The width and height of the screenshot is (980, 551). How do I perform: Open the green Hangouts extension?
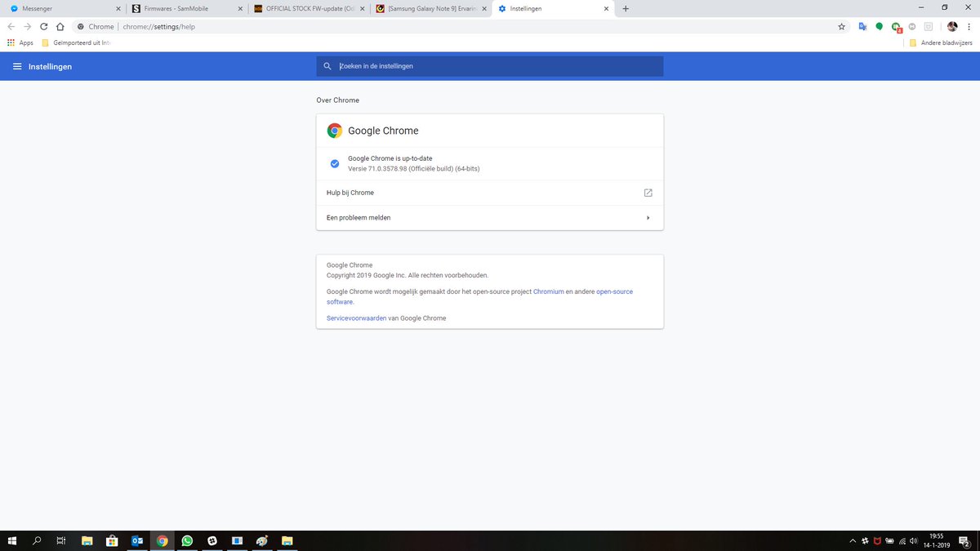[880, 26]
